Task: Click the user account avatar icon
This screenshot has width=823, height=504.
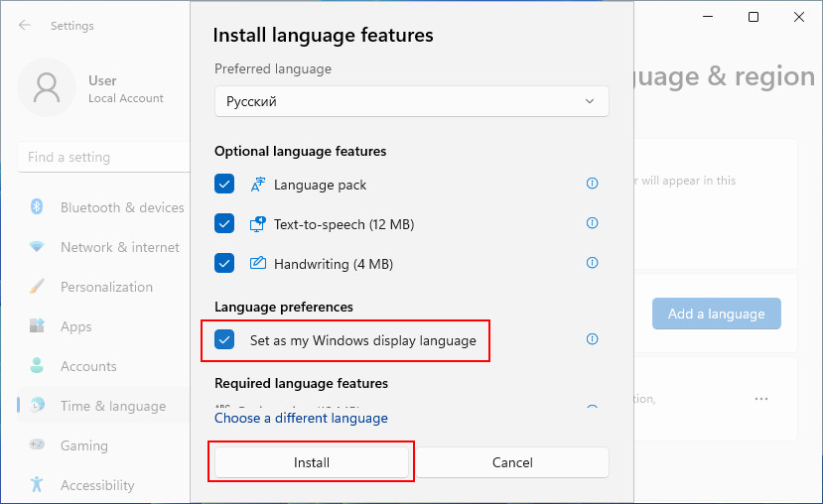Action: tap(47, 89)
